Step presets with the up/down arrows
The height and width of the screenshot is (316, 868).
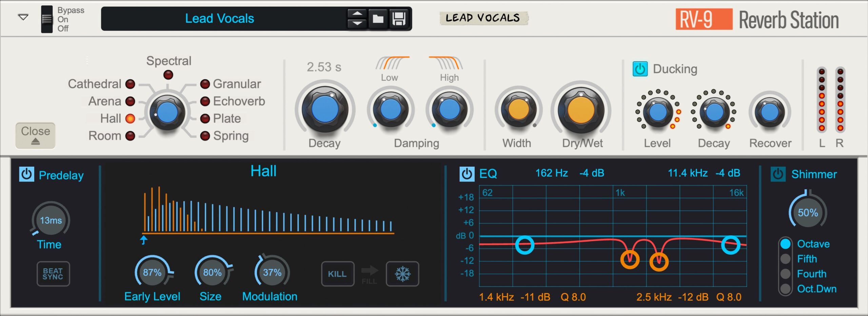coord(357,19)
